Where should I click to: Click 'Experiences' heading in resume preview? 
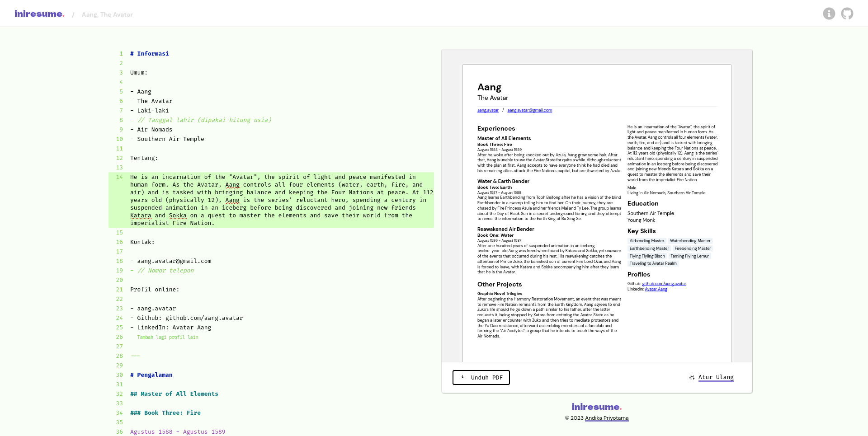tap(496, 129)
